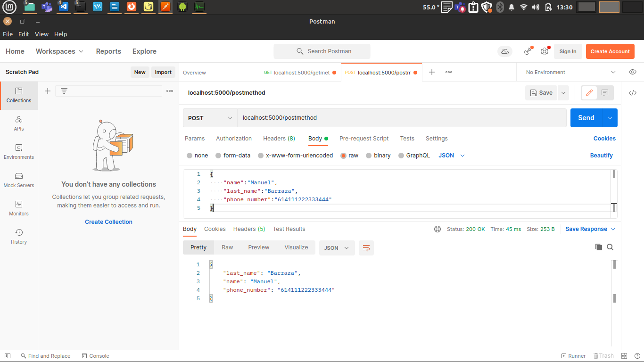The height and width of the screenshot is (362, 644).
Task: Switch to the Authorization tab
Action: click(234, 139)
